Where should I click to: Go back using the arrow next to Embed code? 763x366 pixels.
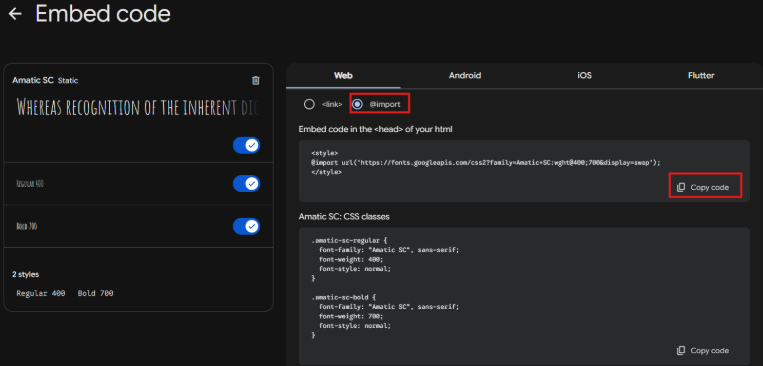tap(15, 14)
